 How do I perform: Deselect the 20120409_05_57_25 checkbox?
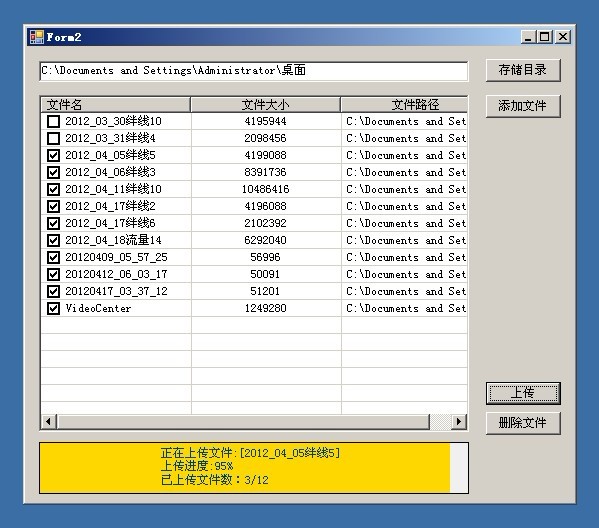(53, 258)
